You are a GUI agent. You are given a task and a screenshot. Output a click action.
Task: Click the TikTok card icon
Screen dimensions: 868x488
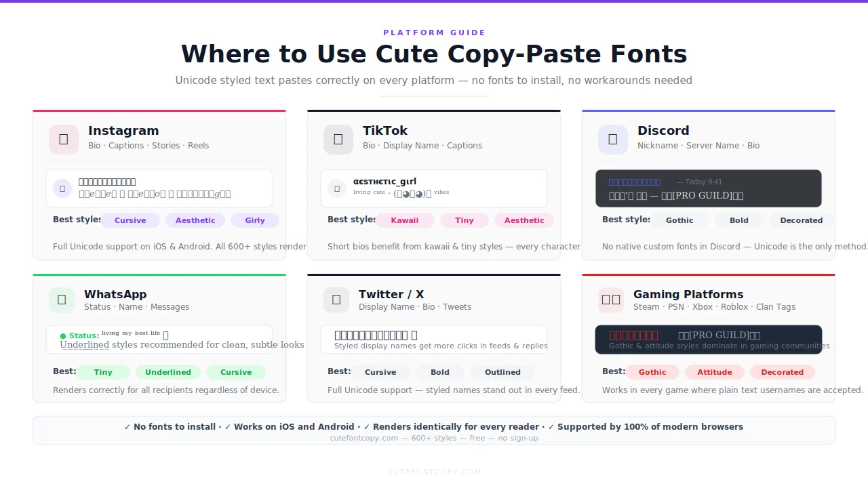click(338, 139)
